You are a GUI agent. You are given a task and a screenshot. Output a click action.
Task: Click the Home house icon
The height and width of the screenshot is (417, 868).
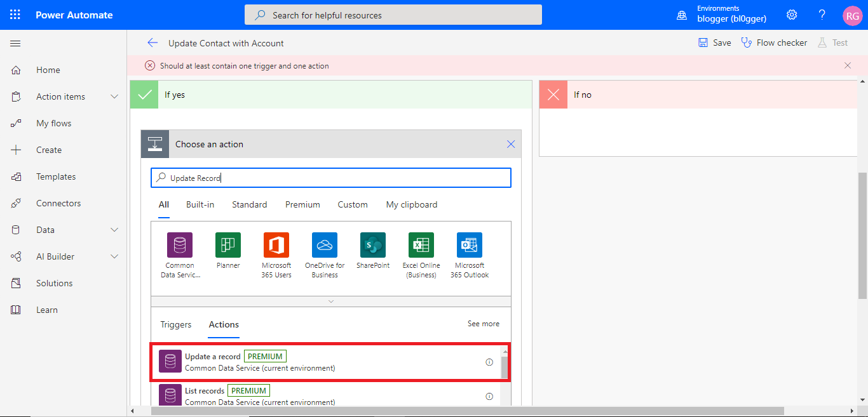coord(16,70)
